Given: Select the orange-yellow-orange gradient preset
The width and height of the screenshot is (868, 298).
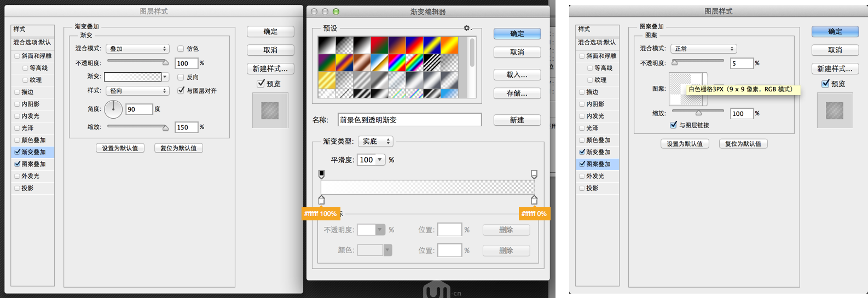Looking at the screenshot, I should pos(449,45).
